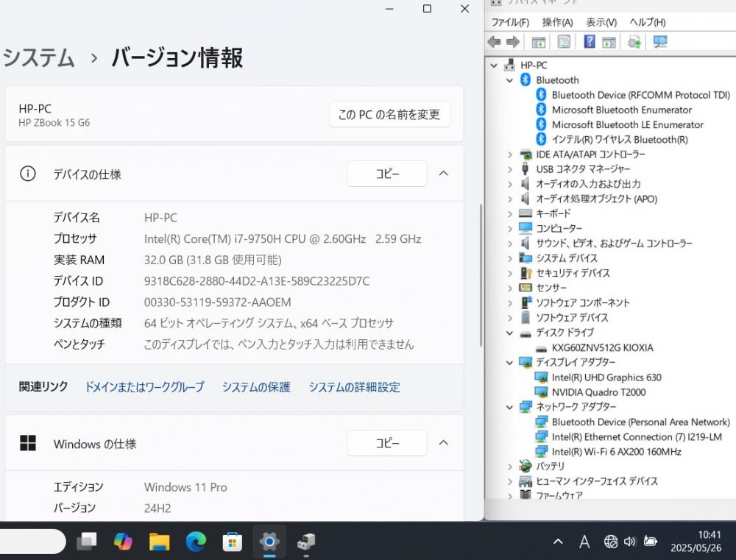Click the blue Help question-mark toolbar icon
This screenshot has width=736, height=560.
(589, 42)
